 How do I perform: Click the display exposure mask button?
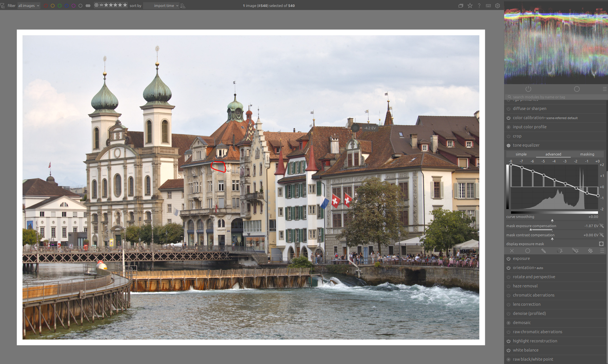tap(601, 244)
